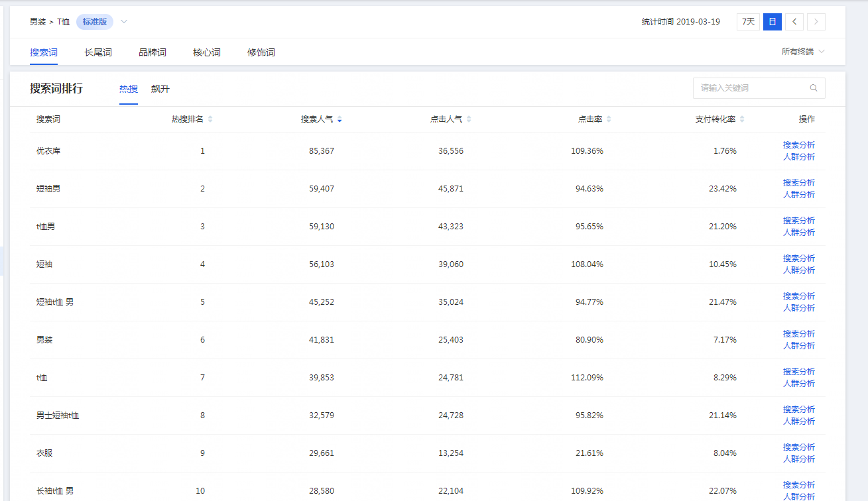Select the 飙升 ranking tab
This screenshot has width=868, height=501.
click(160, 89)
